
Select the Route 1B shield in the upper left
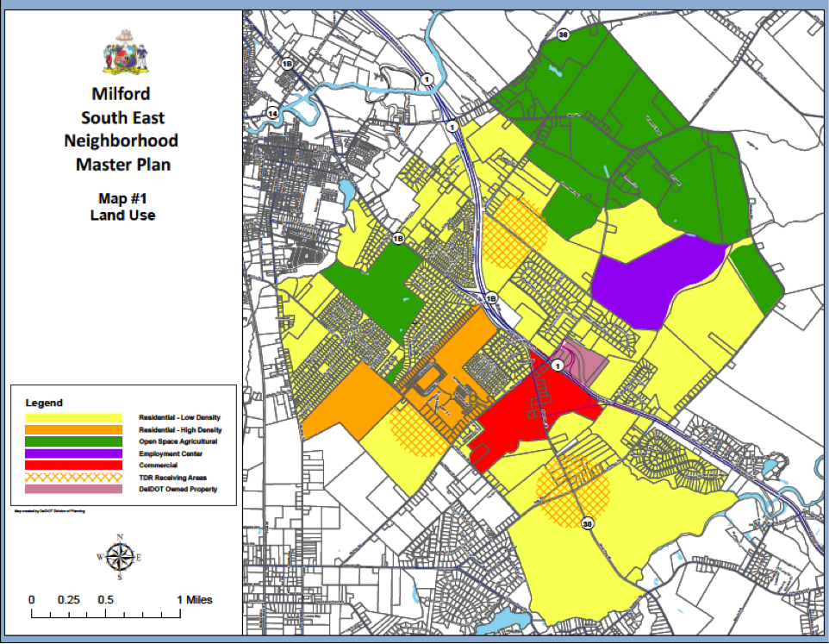tap(287, 63)
